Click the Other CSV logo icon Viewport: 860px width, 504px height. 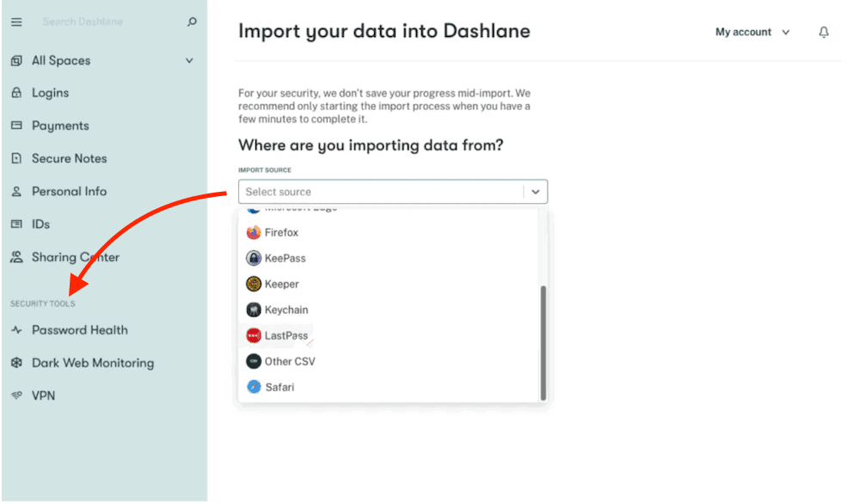[254, 361]
